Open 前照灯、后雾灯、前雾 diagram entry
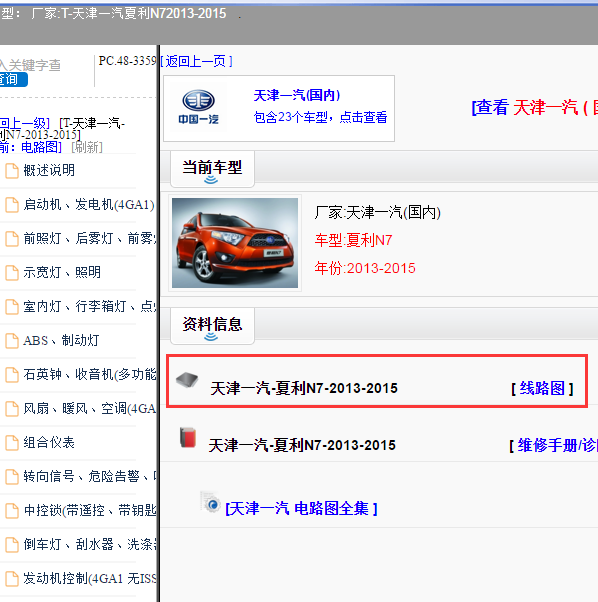Image resolution: width=598 pixels, height=602 pixels. point(90,238)
